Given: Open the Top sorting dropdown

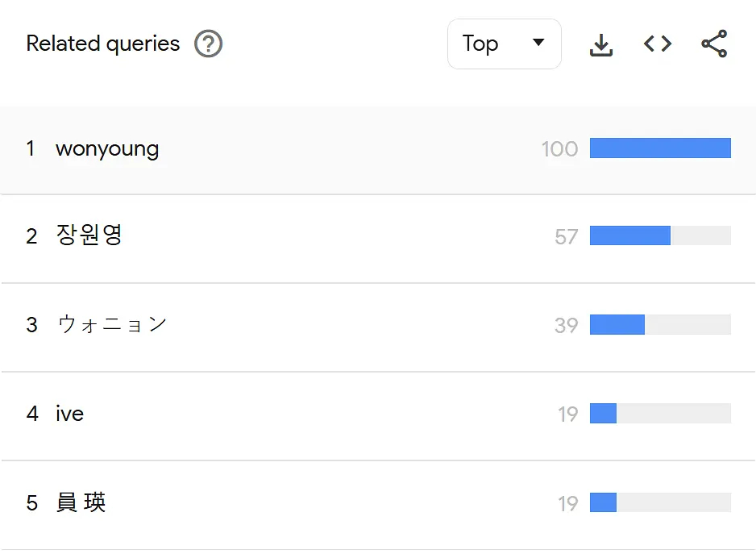Looking at the screenshot, I should (505, 44).
